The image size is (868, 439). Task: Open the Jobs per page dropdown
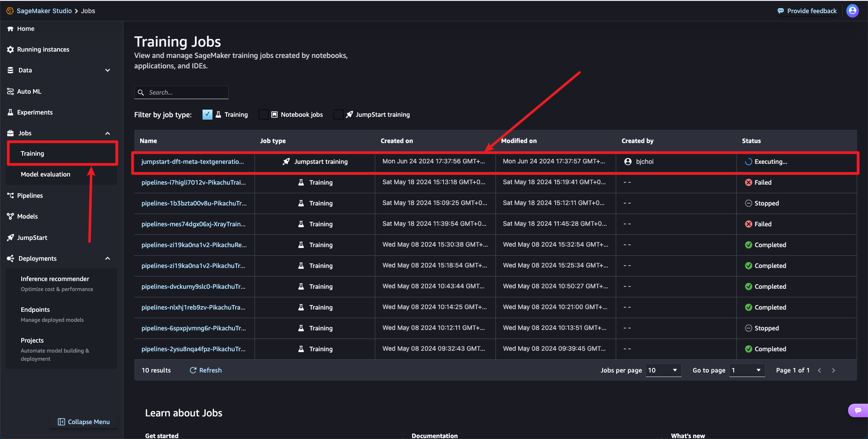point(663,370)
